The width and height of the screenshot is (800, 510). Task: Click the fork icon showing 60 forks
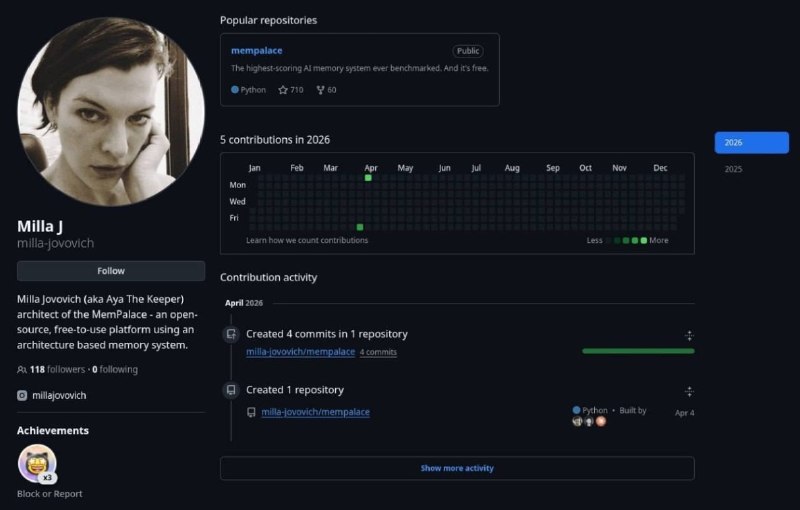pyautogui.click(x=320, y=90)
